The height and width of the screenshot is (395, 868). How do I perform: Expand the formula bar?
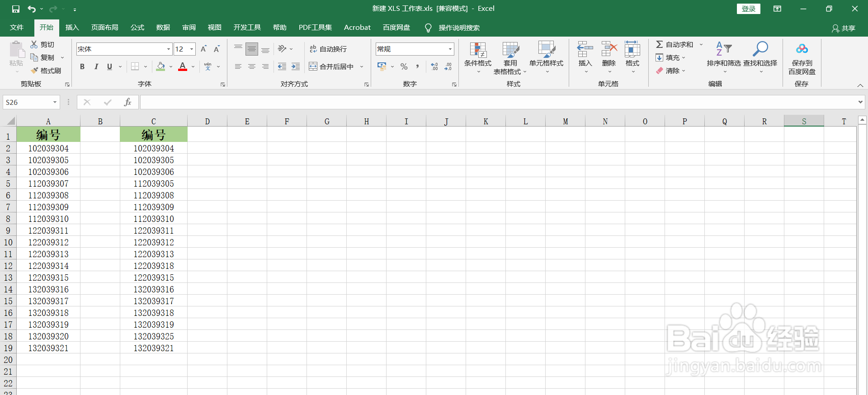point(860,102)
